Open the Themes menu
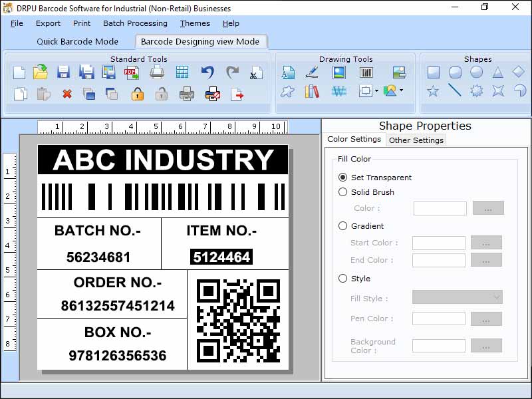 coord(195,23)
